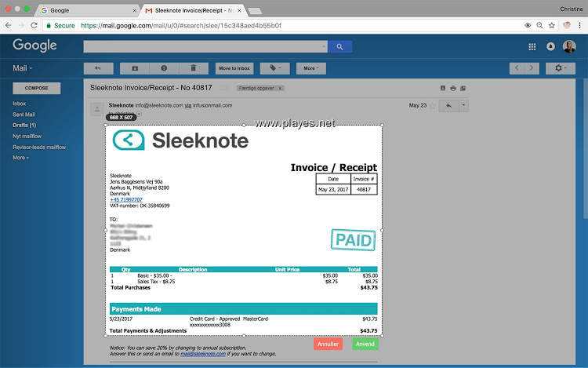Reply using the arrow beside May 23

pos(448,106)
